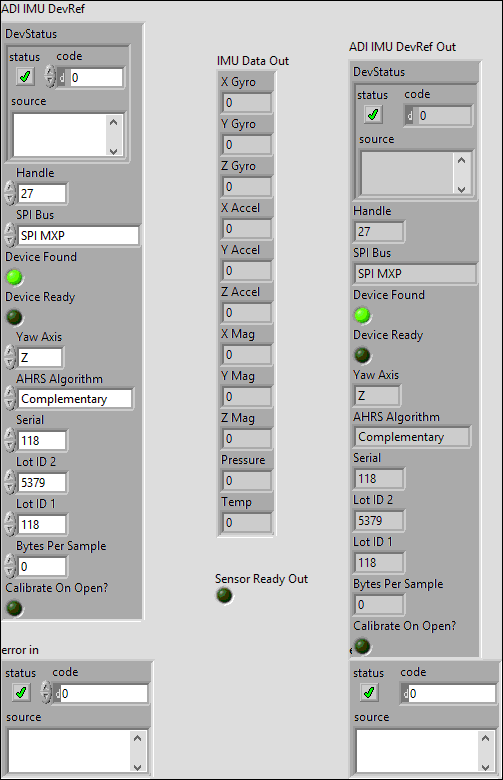Click the Bytes Per Sample stepper arrows
The width and height of the screenshot is (503, 780).
pos(10,566)
